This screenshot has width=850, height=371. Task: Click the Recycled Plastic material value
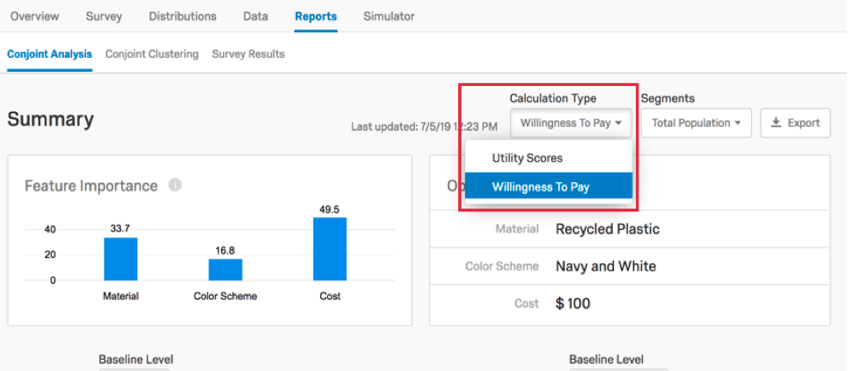[608, 229]
